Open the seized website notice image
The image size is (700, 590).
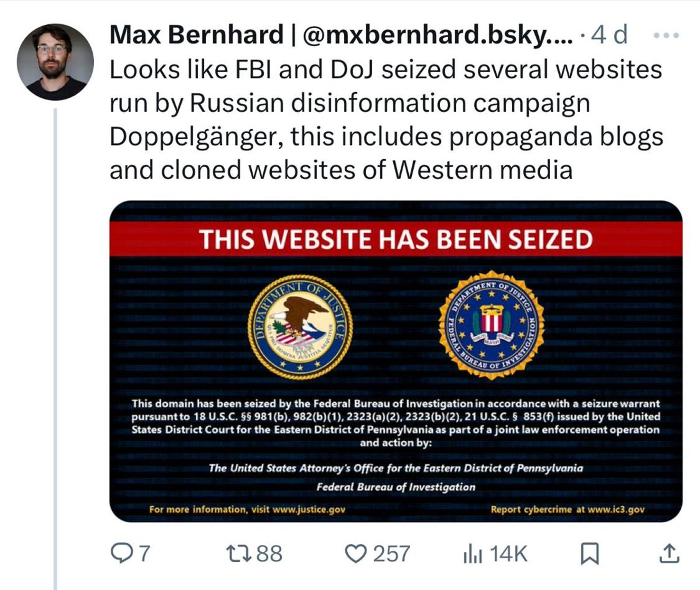[x=396, y=361]
